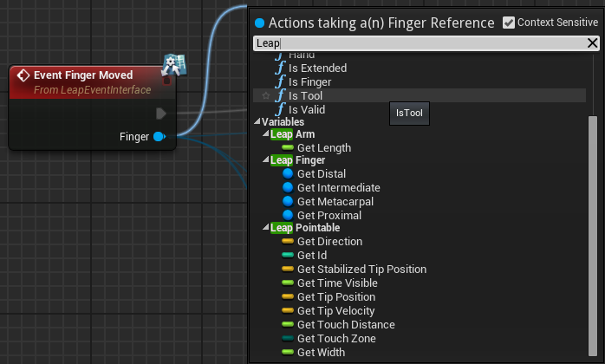
Task: Pick Get Proximal variable
Action: click(322, 216)
